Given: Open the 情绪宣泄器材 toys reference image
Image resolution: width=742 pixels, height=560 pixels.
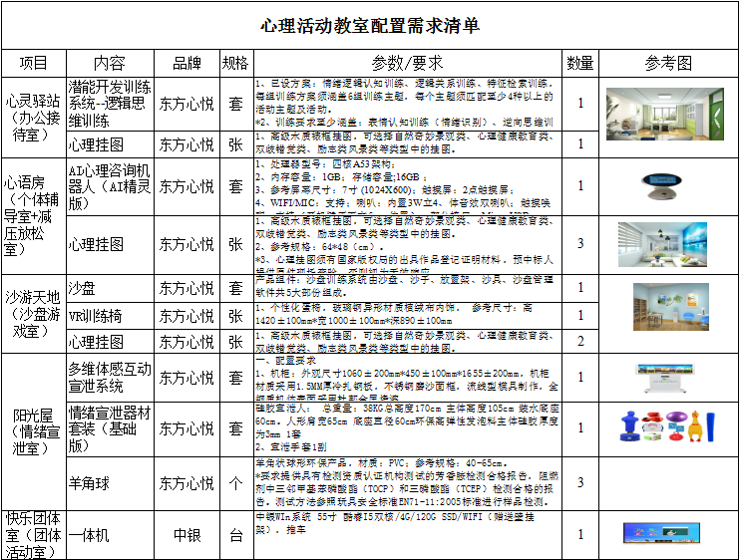Looking at the screenshot, I should (667, 426).
